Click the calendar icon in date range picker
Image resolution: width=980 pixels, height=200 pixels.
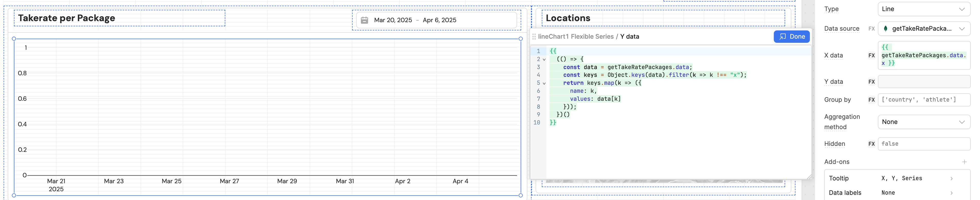pyautogui.click(x=364, y=20)
